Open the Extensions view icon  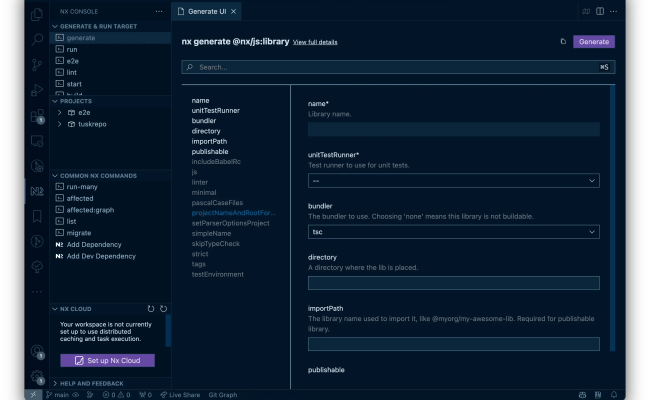(37, 116)
